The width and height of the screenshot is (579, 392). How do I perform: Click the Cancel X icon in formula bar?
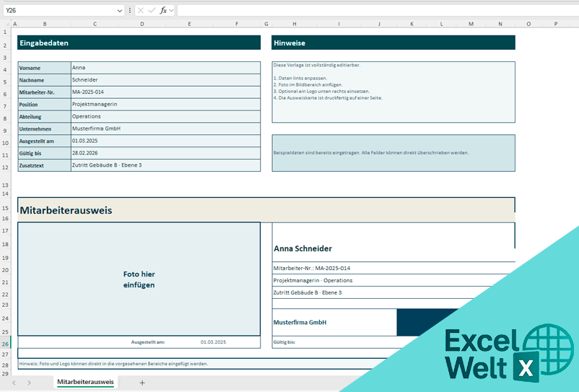tap(140, 11)
